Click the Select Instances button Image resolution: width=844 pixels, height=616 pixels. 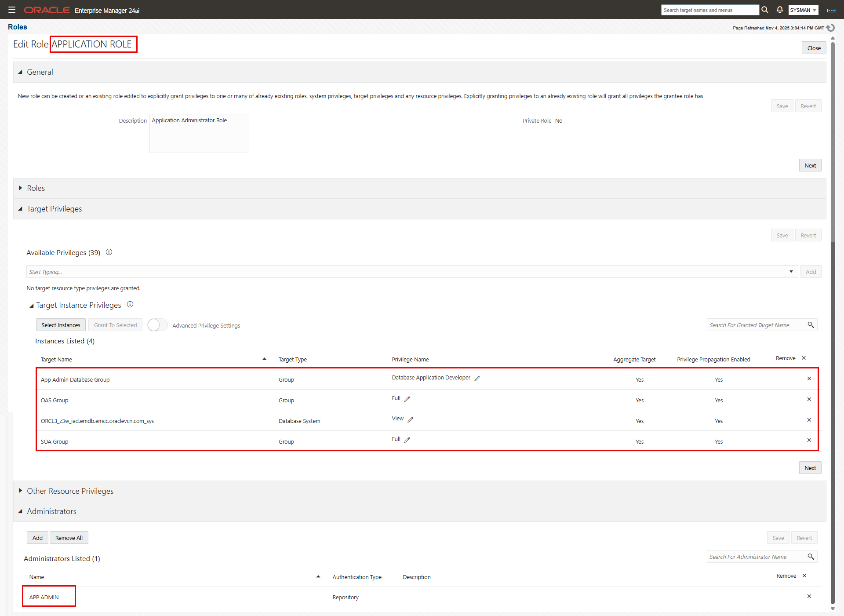pos(61,325)
